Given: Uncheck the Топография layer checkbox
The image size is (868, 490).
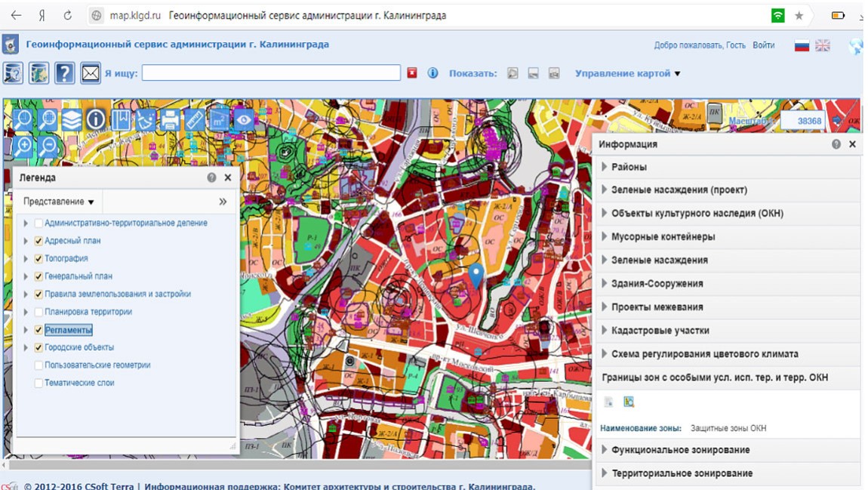Looking at the screenshot, I should pos(38,258).
